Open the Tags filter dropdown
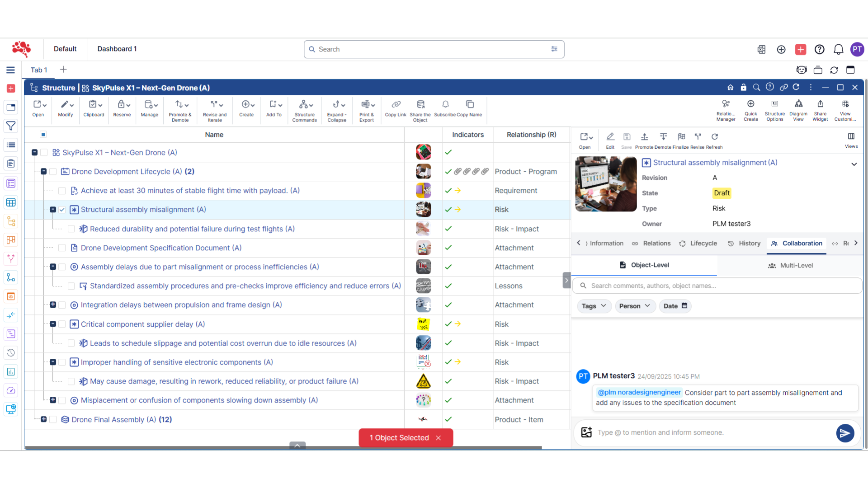The width and height of the screenshot is (868, 488). (594, 306)
